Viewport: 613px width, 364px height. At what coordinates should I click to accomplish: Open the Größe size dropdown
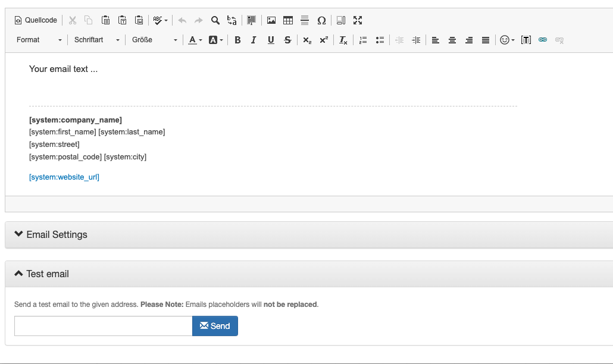click(x=154, y=40)
